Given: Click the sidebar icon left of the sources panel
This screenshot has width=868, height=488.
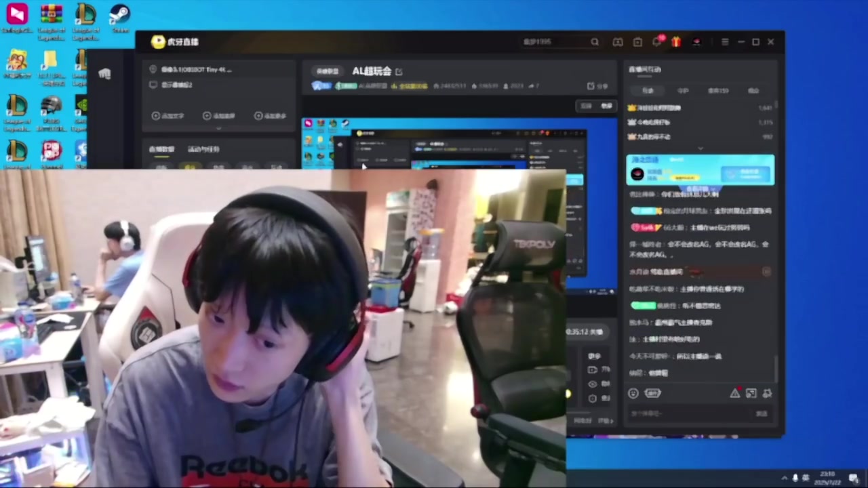Looking at the screenshot, I should click(x=104, y=74).
